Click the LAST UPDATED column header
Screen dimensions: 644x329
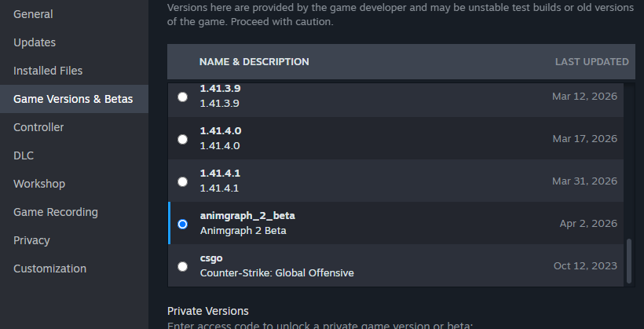pos(591,61)
